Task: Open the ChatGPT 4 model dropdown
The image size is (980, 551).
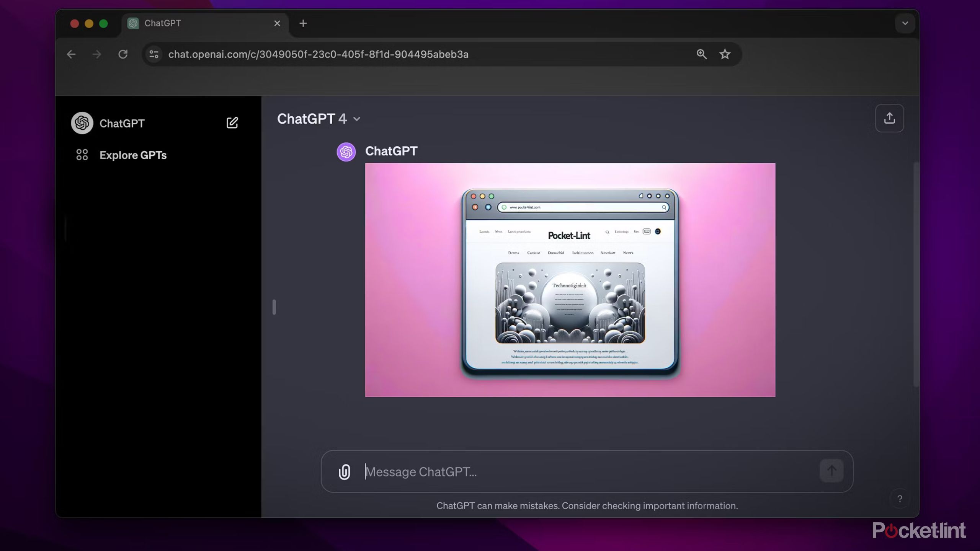Action: click(319, 119)
